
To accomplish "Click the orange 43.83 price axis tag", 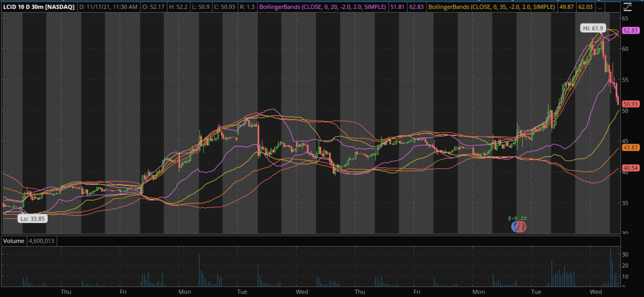I will click(630, 147).
